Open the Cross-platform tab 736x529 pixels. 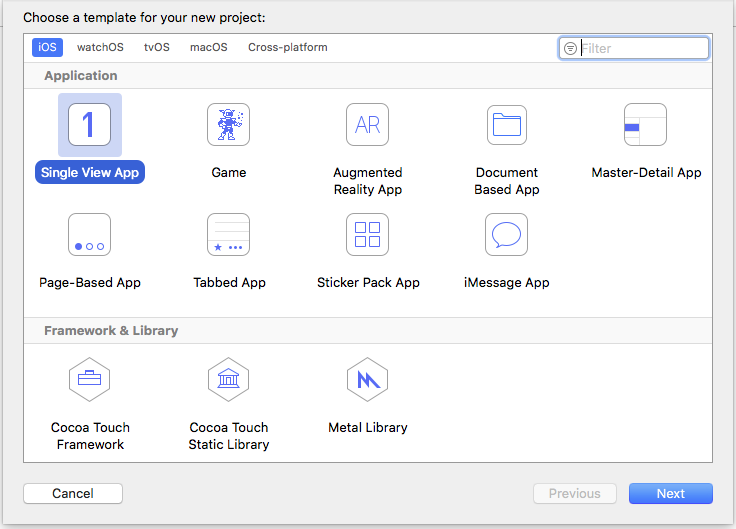point(288,47)
